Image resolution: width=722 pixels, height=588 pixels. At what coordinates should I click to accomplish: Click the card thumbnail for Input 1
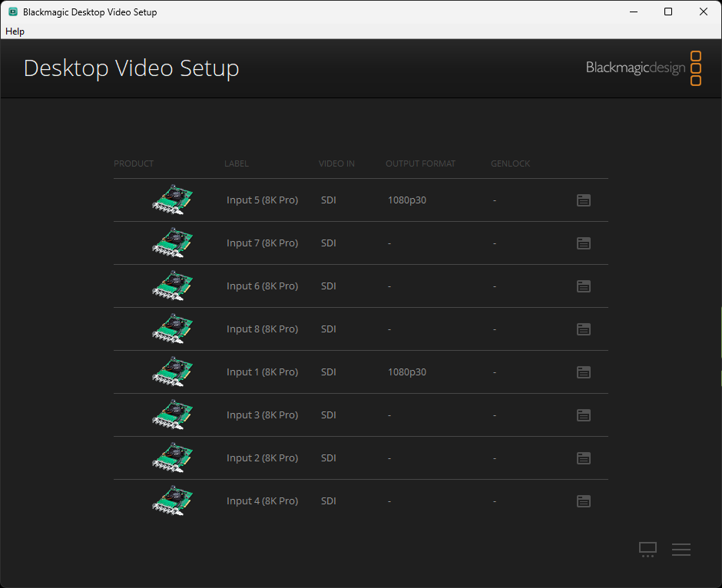[x=173, y=372]
